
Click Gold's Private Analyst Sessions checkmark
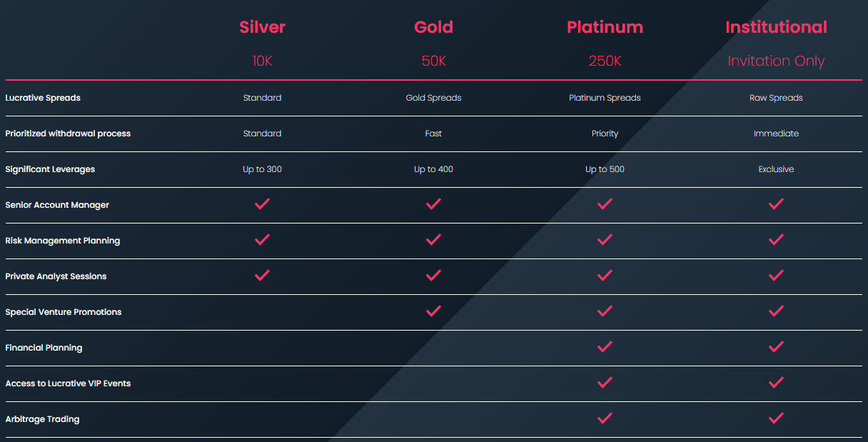pos(433,276)
